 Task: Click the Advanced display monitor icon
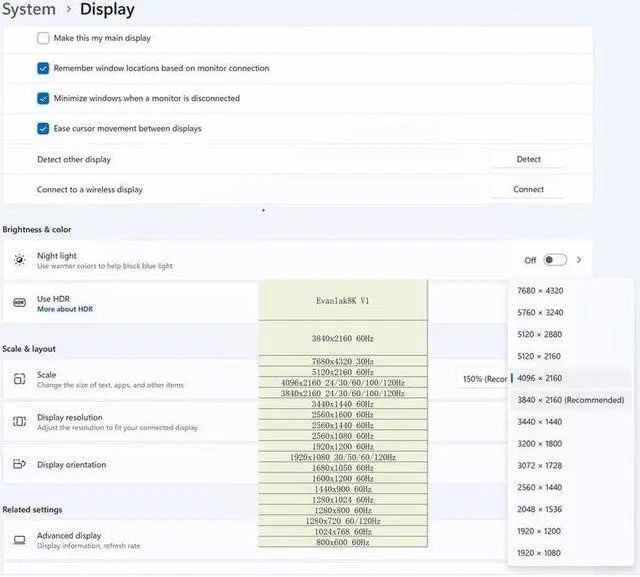point(19,540)
